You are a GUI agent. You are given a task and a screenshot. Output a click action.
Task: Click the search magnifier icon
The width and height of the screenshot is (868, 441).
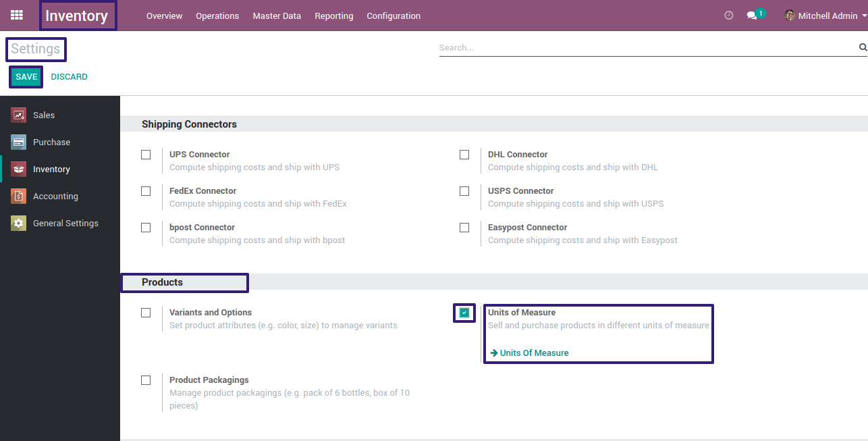click(x=863, y=47)
